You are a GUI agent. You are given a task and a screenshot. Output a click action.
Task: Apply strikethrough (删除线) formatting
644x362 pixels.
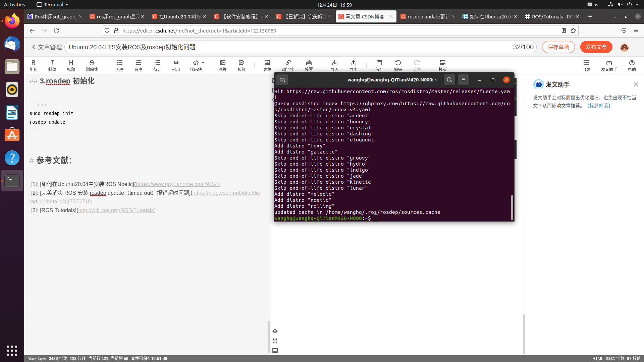pos(92,65)
